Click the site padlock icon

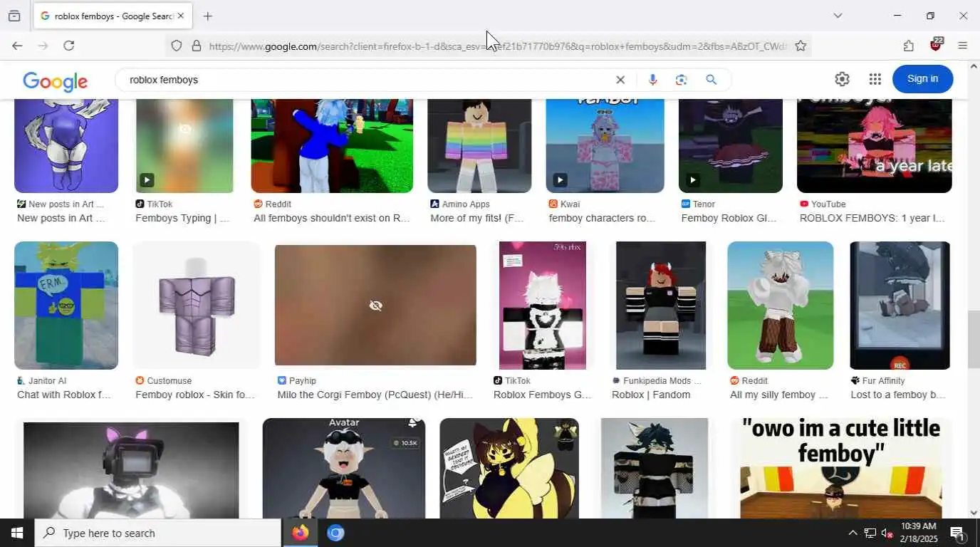coord(196,46)
